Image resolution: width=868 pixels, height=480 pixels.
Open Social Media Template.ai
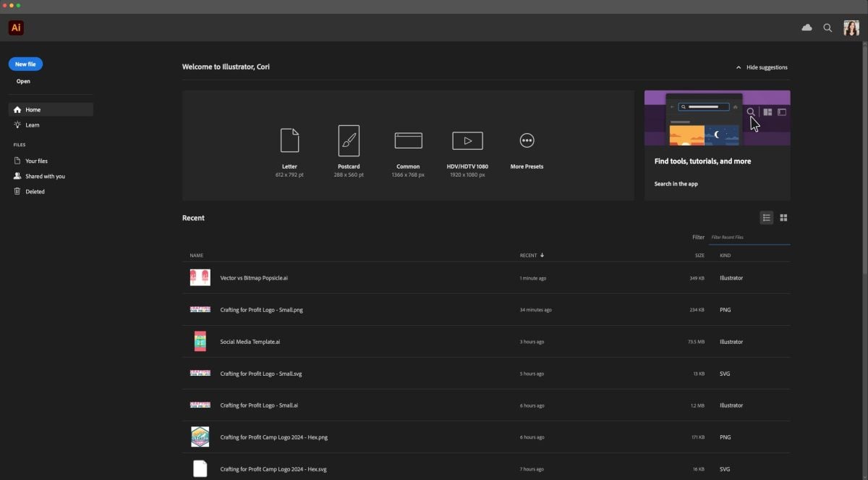(x=250, y=342)
